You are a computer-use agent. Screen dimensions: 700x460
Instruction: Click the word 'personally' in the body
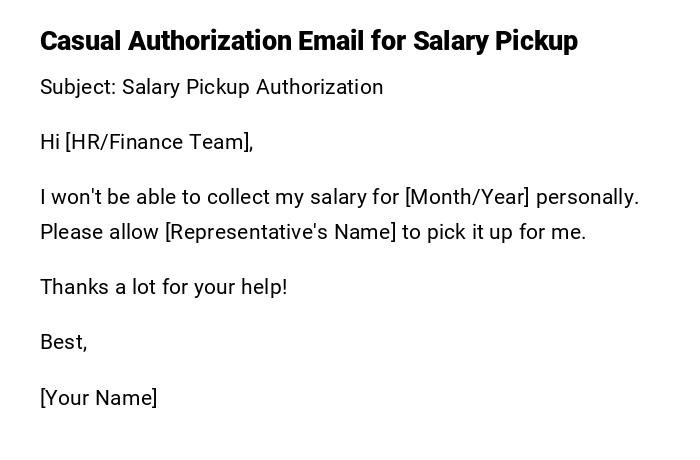tap(586, 197)
